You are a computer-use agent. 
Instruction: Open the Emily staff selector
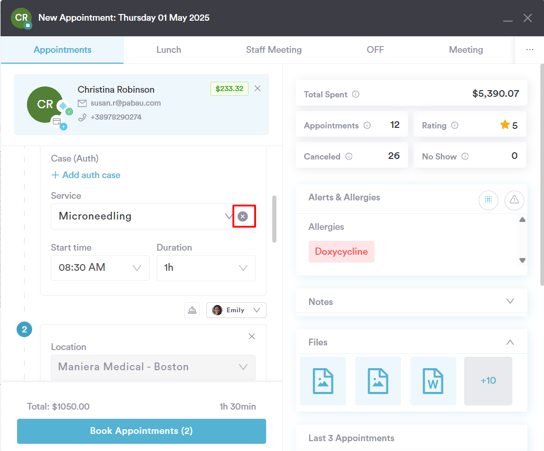pyautogui.click(x=236, y=310)
